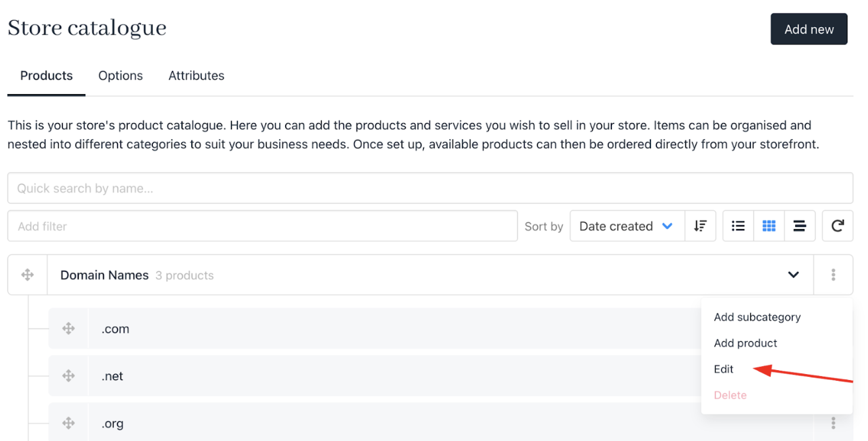Open the Attributes tab
Screen dimensions: 868x441
pos(196,75)
